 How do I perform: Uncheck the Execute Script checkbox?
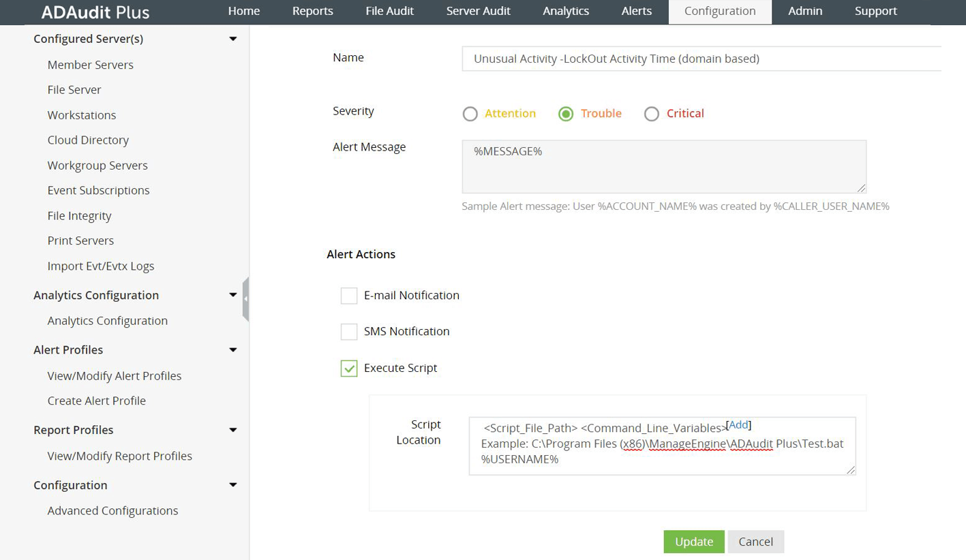click(x=349, y=369)
